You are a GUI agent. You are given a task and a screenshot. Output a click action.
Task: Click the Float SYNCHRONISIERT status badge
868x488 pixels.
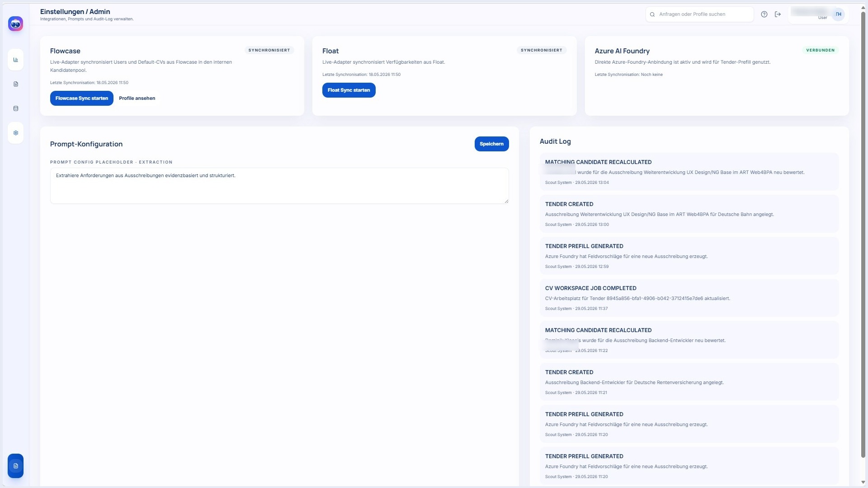coord(542,50)
